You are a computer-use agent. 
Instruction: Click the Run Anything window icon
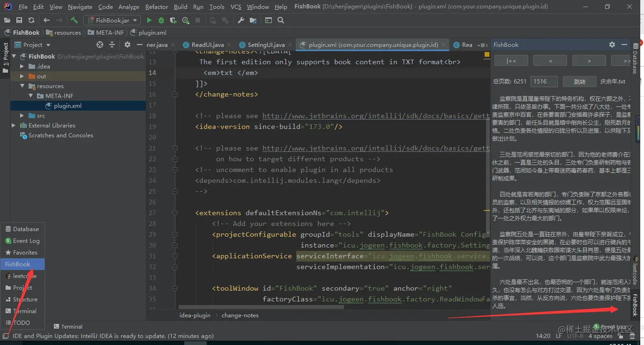pos(268,20)
